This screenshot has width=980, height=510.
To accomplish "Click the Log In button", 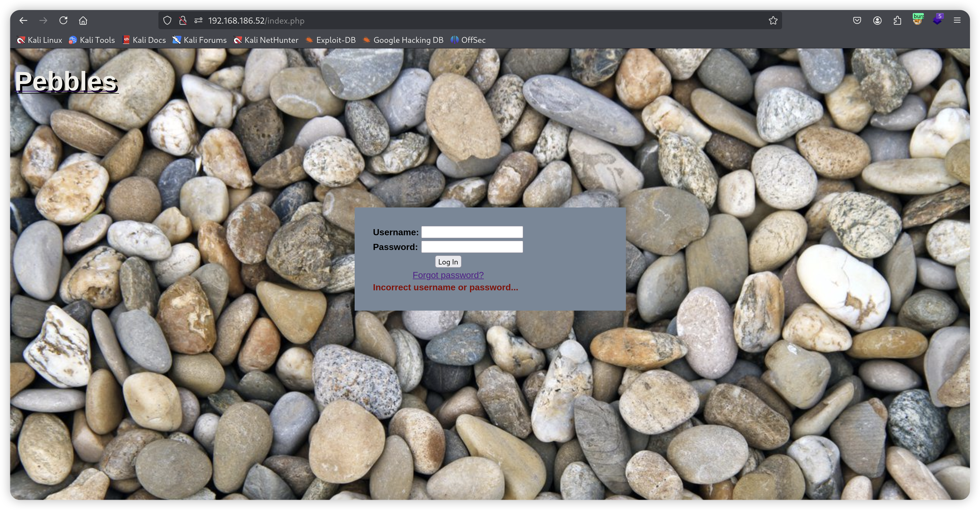I will tap(448, 262).
